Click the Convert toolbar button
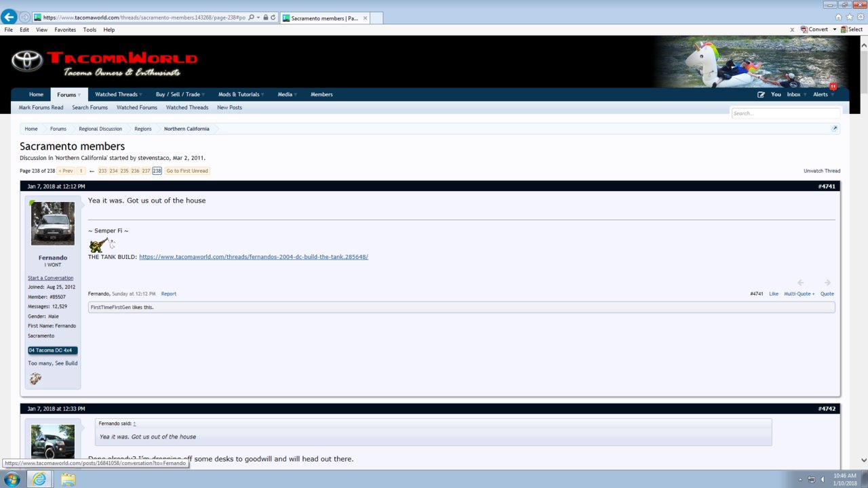Screen dimensions: 868x488 click(814, 30)
